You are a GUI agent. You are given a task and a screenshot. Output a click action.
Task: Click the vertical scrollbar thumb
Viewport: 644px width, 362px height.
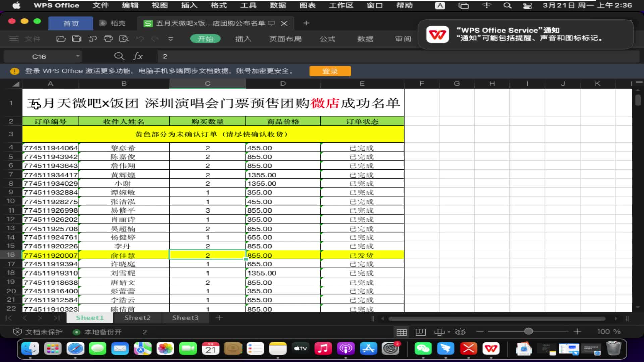pos(638,100)
